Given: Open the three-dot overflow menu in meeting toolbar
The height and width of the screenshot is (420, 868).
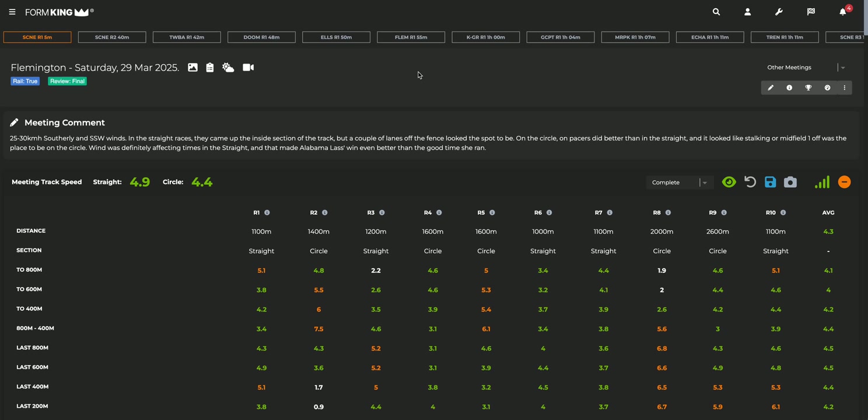Looking at the screenshot, I should (844, 87).
